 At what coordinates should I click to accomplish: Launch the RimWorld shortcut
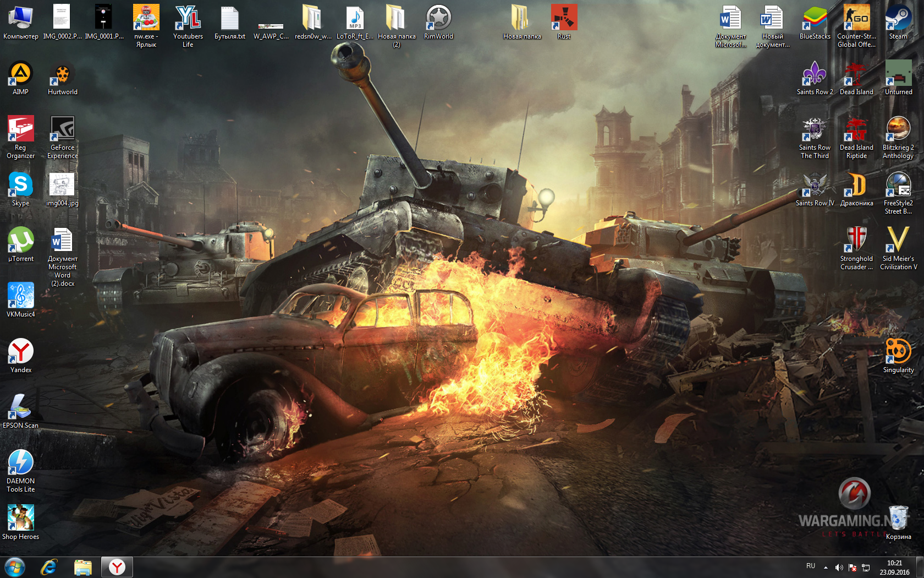pyautogui.click(x=438, y=22)
